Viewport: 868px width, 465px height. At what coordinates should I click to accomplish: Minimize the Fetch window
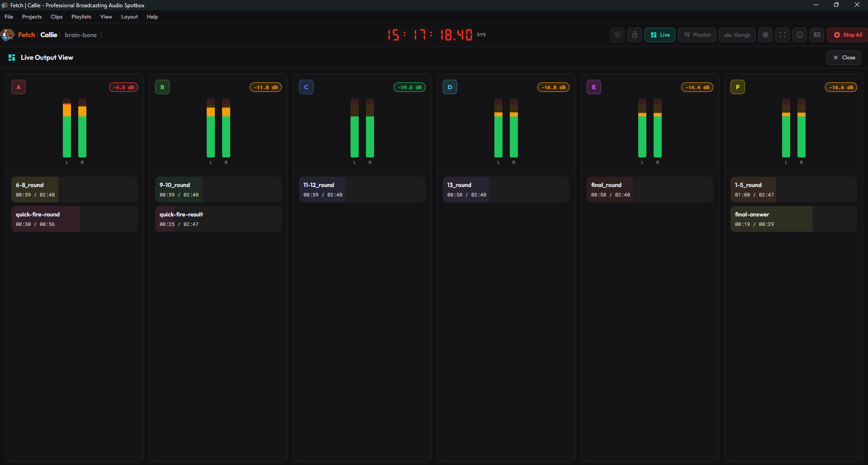[x=816, y=5]
